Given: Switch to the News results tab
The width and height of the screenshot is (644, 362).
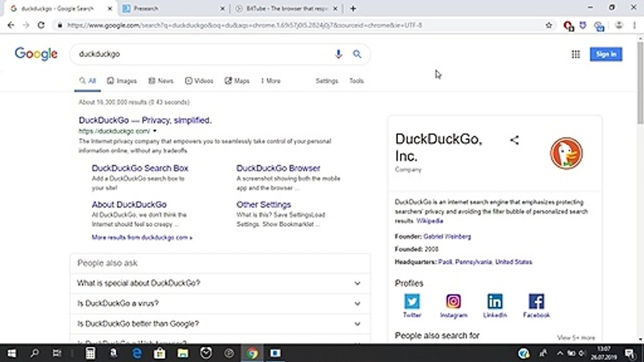Looking at the screenshot, I should [160, 81].
